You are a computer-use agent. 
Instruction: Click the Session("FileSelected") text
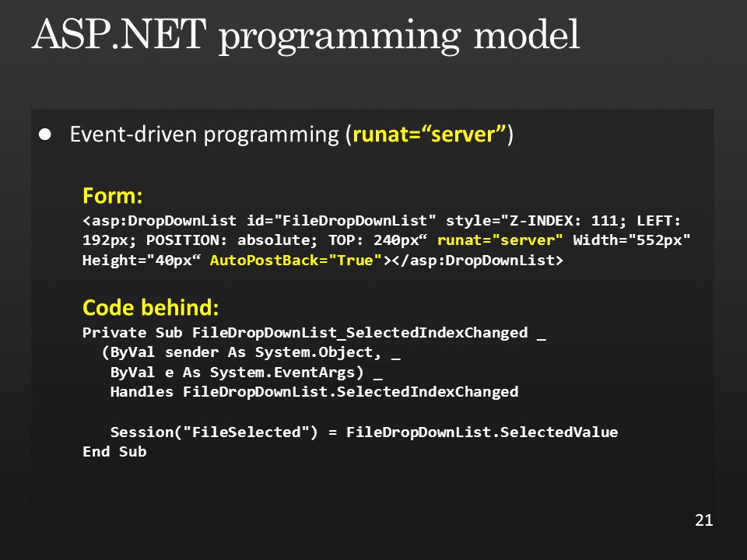point(213,432)
